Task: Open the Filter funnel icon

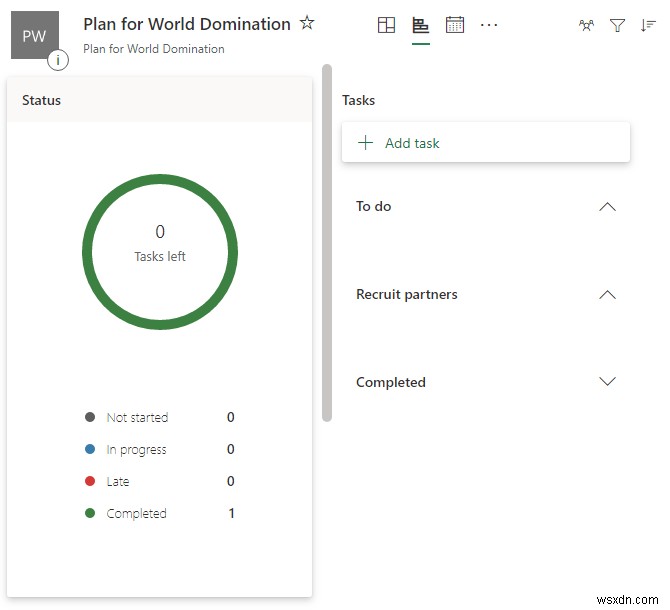Action: [x=617, y=25]
